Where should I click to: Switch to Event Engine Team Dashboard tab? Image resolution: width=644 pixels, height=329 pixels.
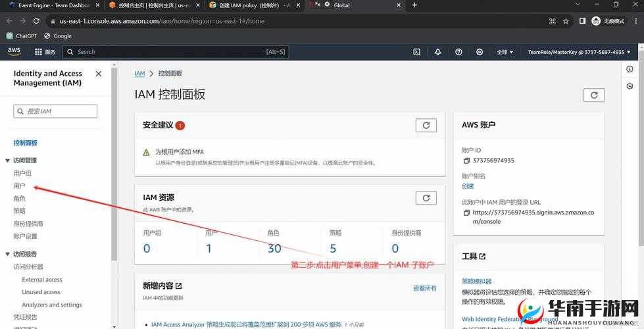pos(53,5)
